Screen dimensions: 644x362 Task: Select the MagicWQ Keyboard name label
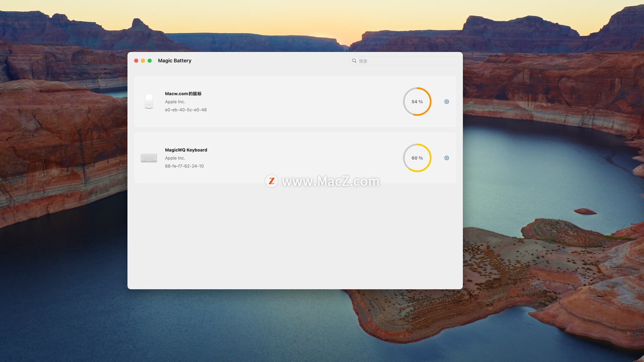coord(186,150)
